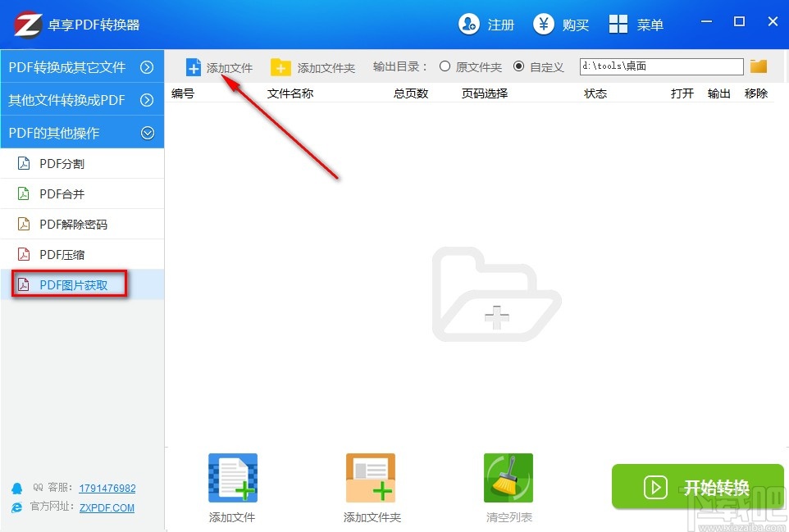
Task: Collapse the PDF的其他操作 section arrow
Action: (148, 133)
